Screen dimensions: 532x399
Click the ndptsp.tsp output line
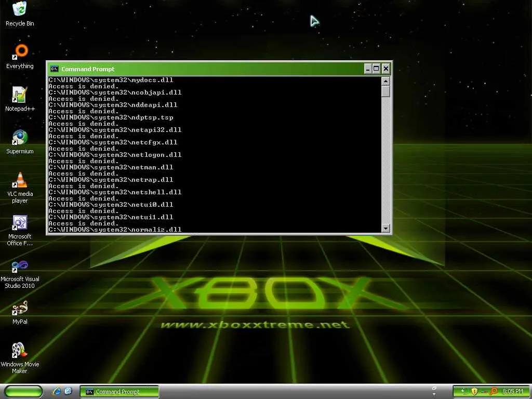[111, 117]
